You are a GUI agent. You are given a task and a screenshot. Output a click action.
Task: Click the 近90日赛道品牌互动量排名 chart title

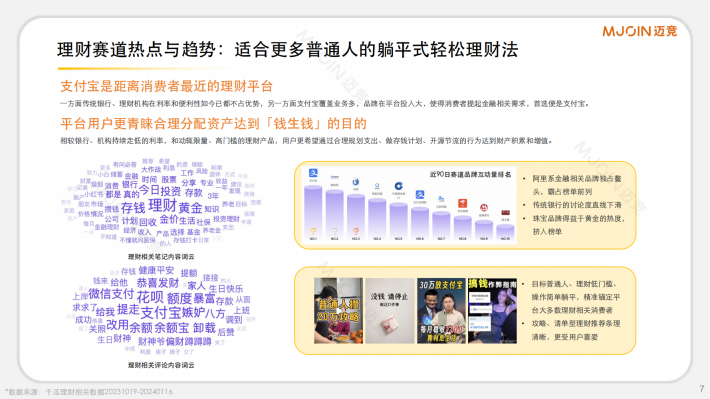tap(470, 174)
